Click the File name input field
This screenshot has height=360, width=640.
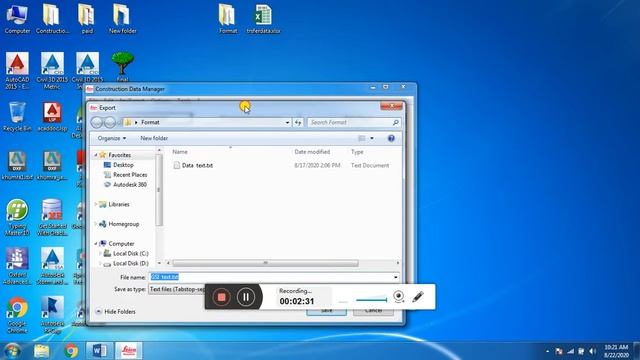pyautogui.click(x=270, y=277)
